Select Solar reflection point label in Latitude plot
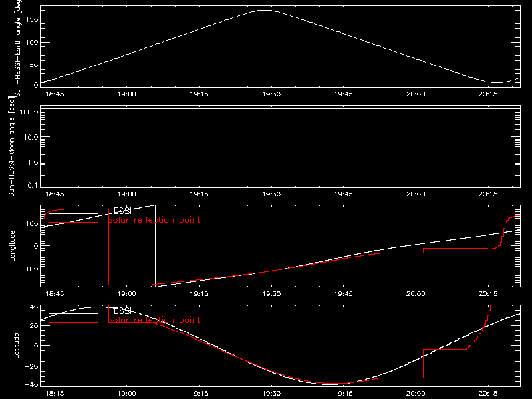 (x=154, y=320)
